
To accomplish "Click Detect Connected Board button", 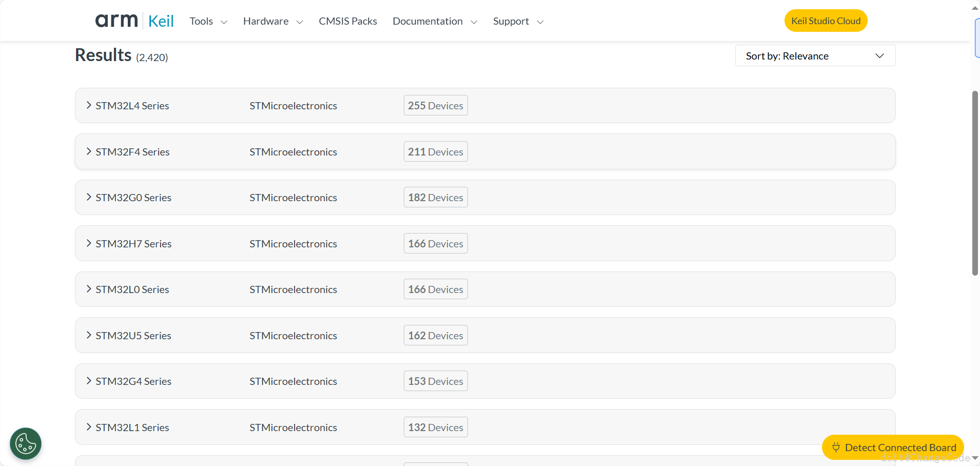I will [893, 448].
